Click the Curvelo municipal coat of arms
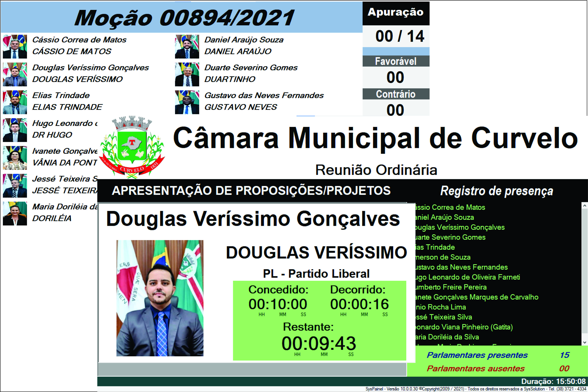Screen dimensions: 588x392 click(132, 147)
